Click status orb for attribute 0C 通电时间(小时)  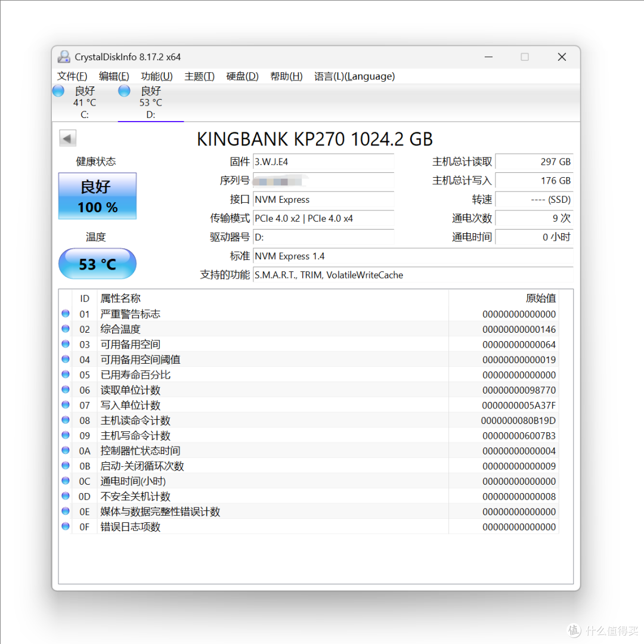(x=66, y=481)
